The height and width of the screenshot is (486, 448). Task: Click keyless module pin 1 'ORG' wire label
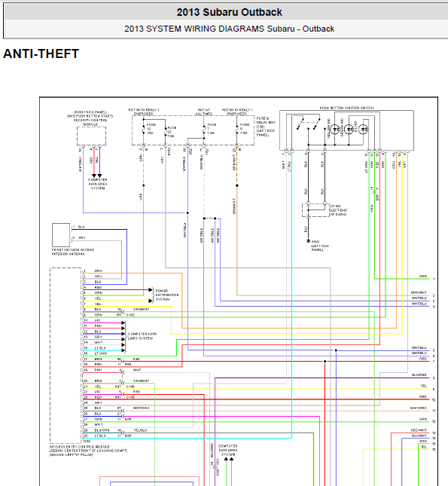point(99,271)
